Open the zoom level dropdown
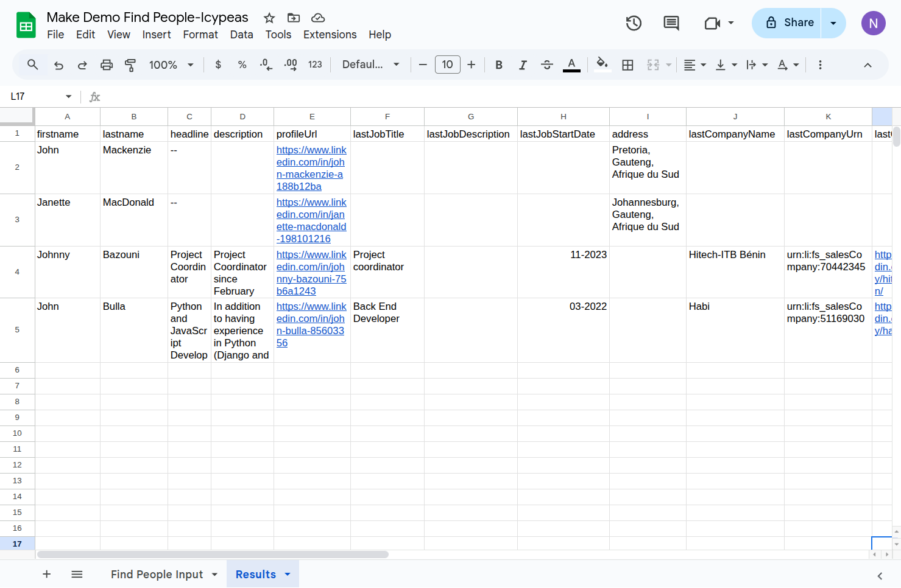 coord(171,65)
